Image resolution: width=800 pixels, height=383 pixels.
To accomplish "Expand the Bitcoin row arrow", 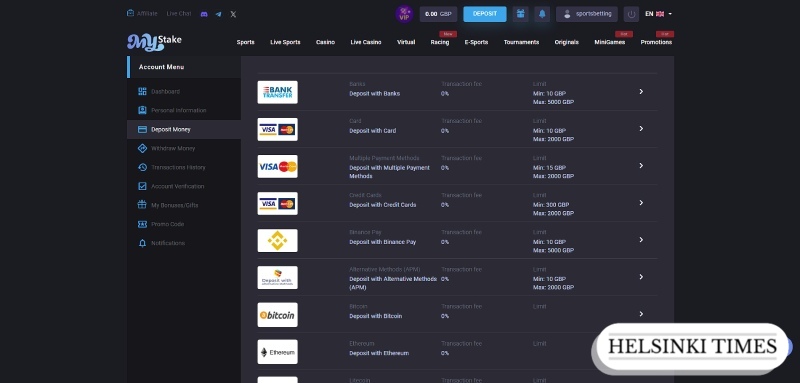I will [641, 314].
